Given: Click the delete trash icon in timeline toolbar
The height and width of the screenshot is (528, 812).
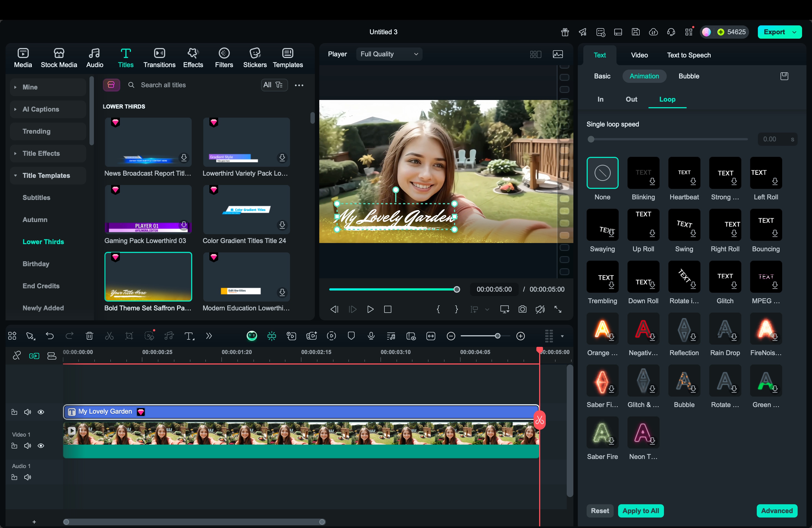Looking at the screenshot, I should click(x=89, y=336).
